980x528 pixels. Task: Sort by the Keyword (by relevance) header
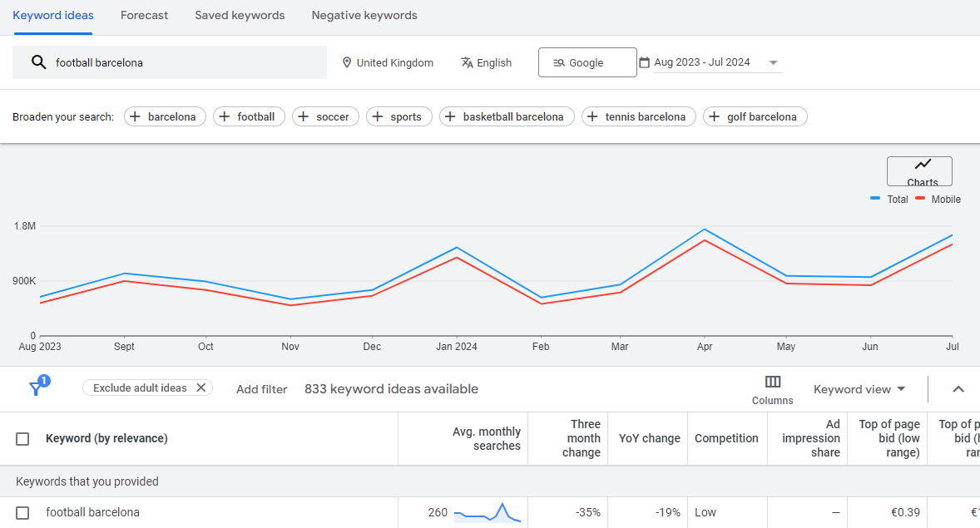tap(106, 439)
